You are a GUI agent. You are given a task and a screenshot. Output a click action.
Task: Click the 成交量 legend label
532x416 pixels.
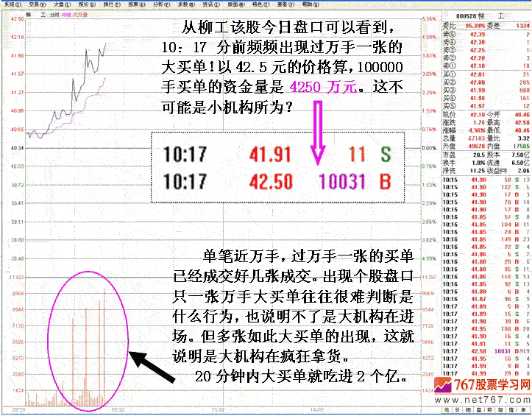point(79,14)
